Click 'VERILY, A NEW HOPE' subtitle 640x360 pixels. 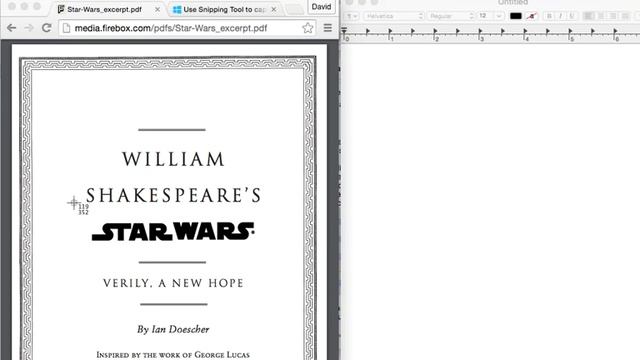173,283
